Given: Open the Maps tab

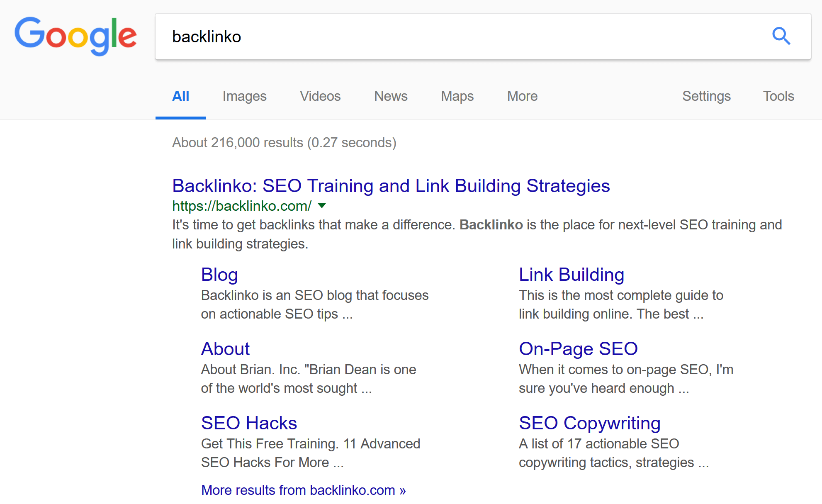Looking at the screenshot, I should [457, 96].
